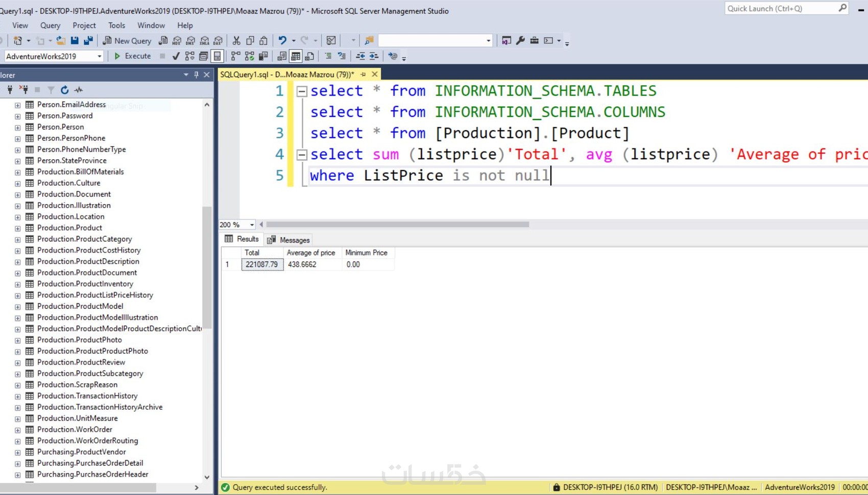
Task: Click the Save All toolbar icon
Action: 88,40
